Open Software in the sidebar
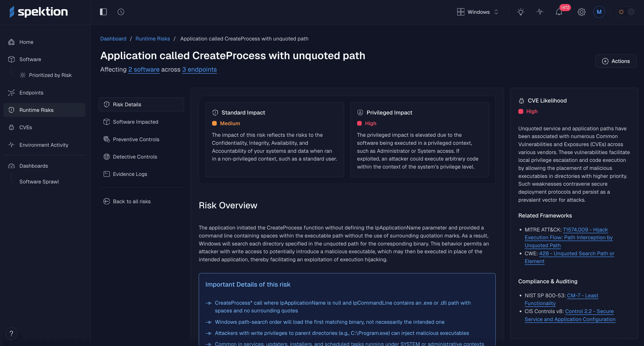Viewport: 644px width, 346px height. point(30,59)
